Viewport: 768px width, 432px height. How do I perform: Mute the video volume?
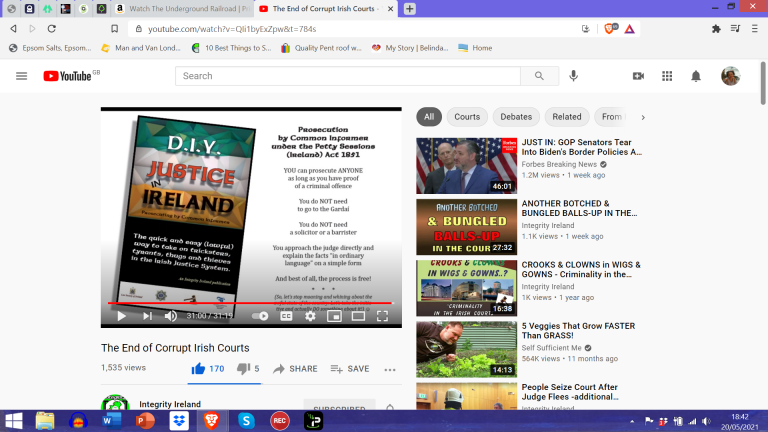tap(170, 316)
